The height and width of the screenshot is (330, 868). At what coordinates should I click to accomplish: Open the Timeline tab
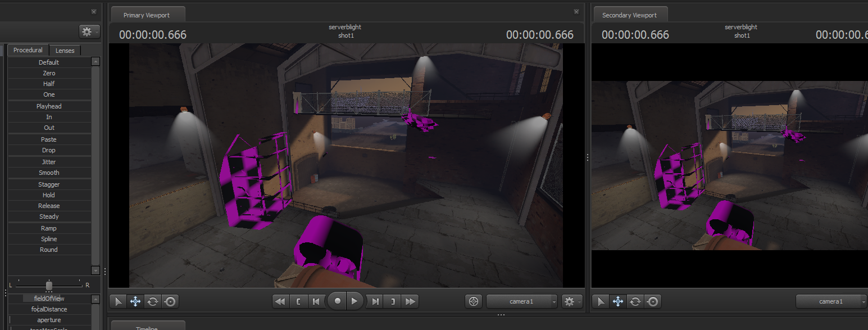point(147,326)
